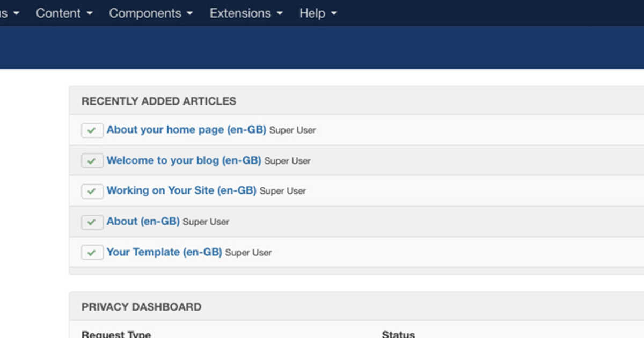Open the "About your home page" article
Image resolution: width=644 pixels, height=338 pixels.
click(186, 130)
